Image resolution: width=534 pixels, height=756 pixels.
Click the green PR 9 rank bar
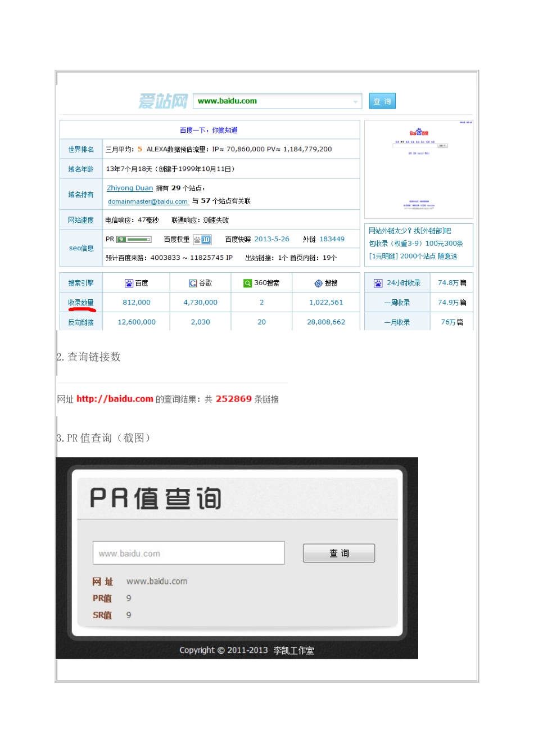pyautogui.click(x=134, y=239)
